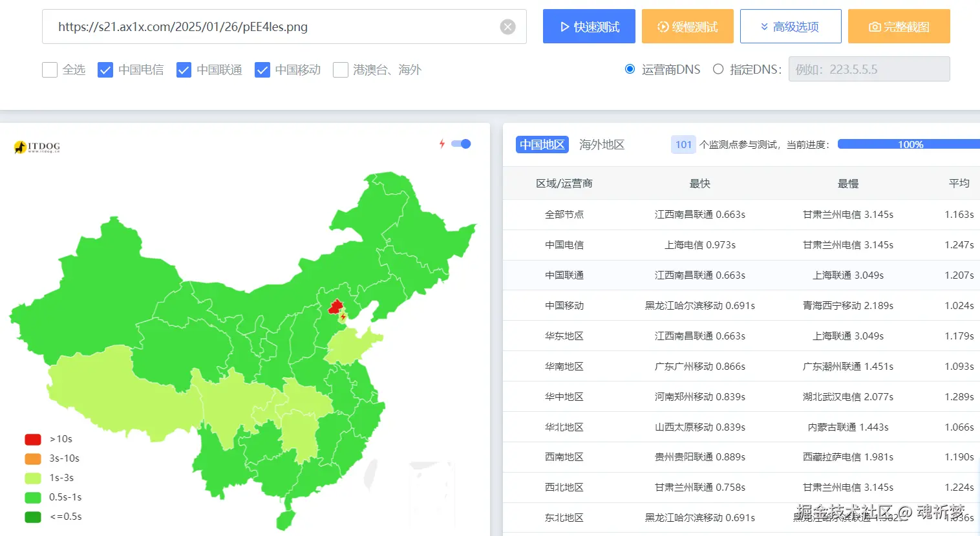Click the 区域/运营商 column header
Image resolution: width=980 pixels, height=536 pixels.
click(x=564, y=184)
